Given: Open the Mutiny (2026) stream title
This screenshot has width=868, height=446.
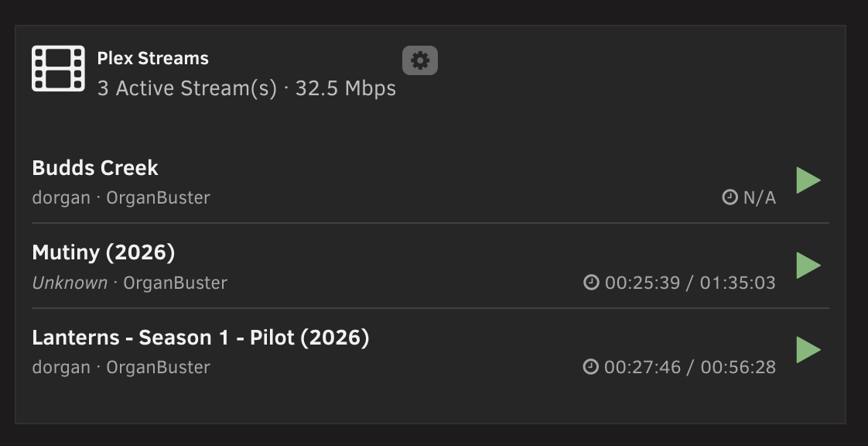Looking at the screenshot, I should (x=104, y=252).
